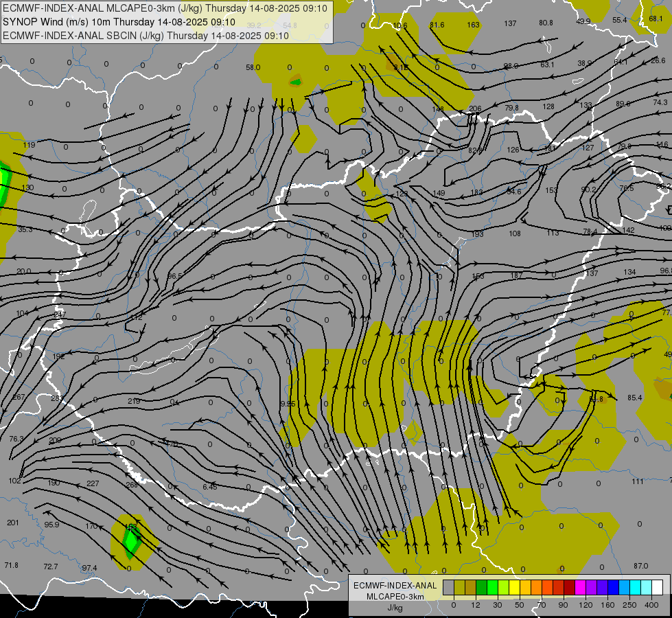Click the SYNOP Wind 10m header line

[x=119, y=22]
